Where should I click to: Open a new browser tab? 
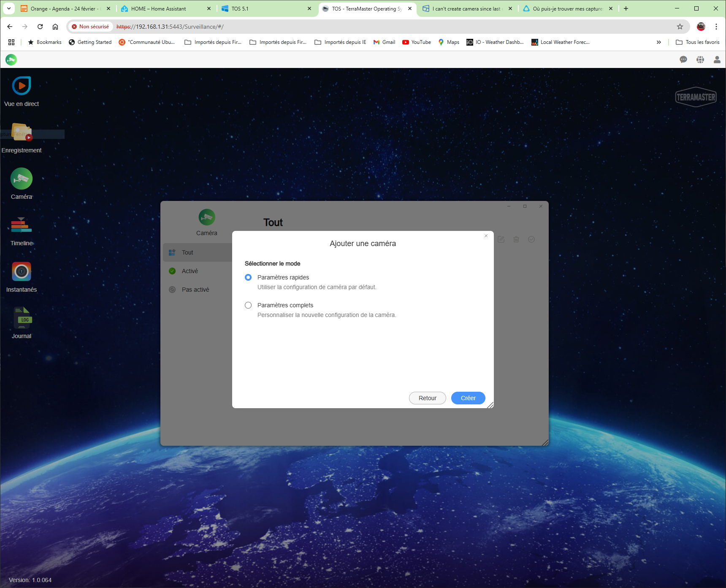(x=626, y=8)
